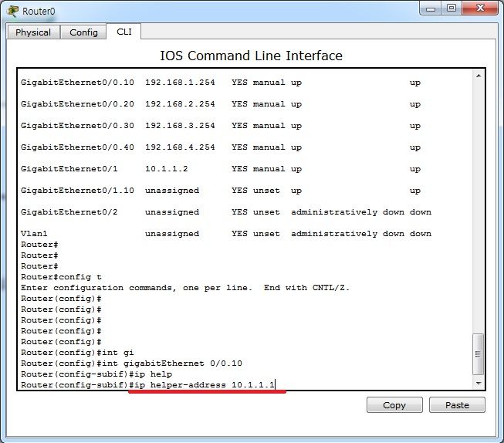Click IP address 192.168.1.254

click(x=180, y=83)
